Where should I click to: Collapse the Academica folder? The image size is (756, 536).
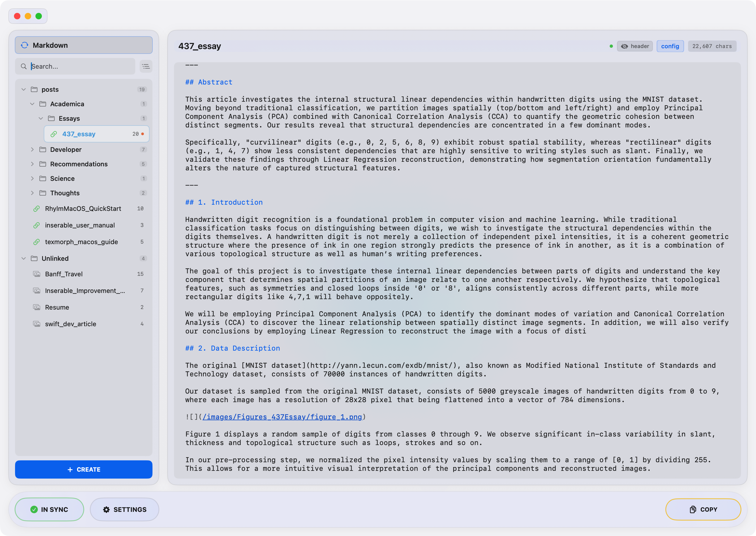32,104
